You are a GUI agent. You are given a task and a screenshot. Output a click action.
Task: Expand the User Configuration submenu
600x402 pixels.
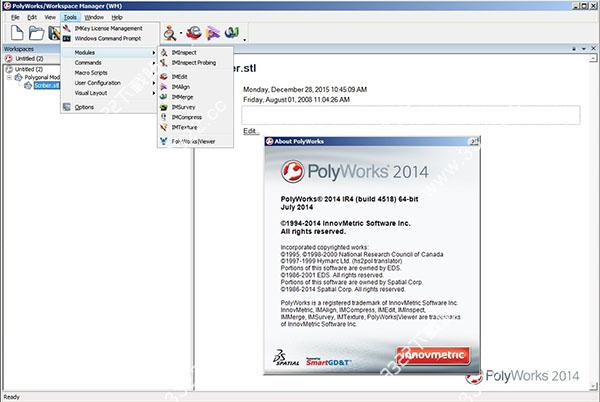click(109, 83)
